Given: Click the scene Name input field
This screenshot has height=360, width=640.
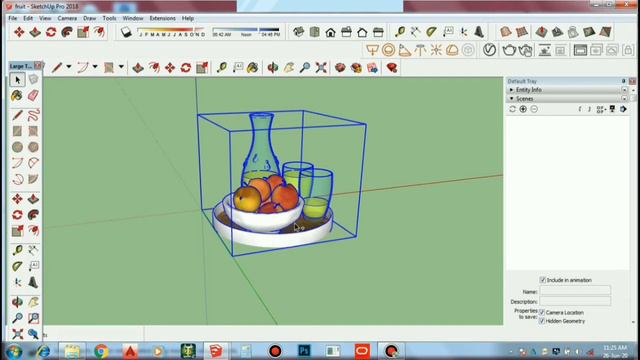Looking at the screenshot, I should pyautogui.click(x=575, y=291).
